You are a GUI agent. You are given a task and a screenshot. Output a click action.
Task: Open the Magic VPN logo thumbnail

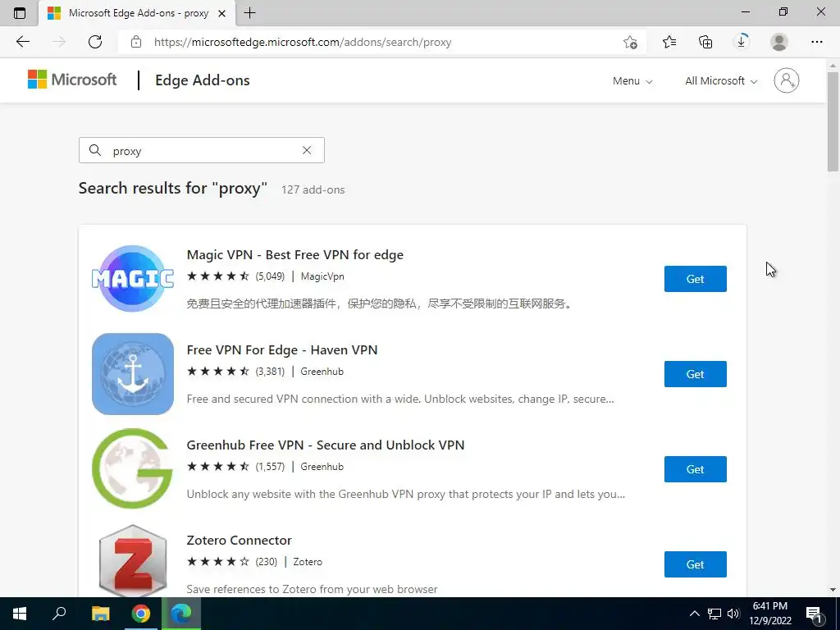tap(133, 279)
